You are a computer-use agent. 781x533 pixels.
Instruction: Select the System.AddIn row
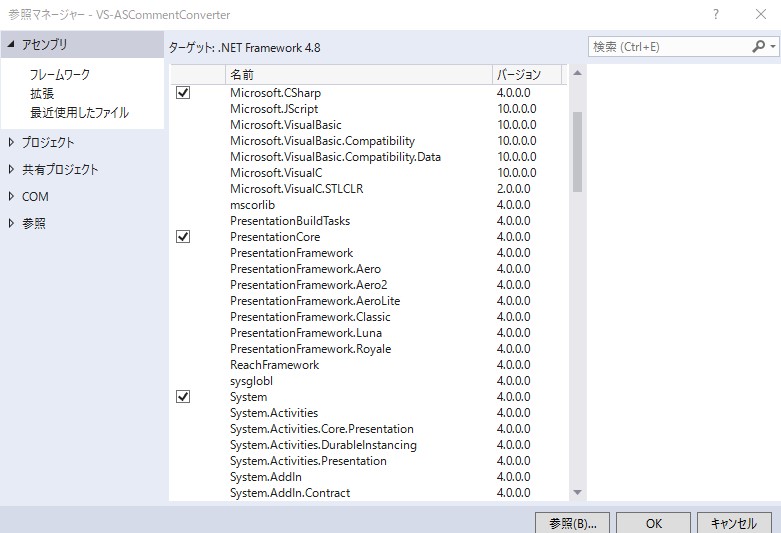[369, 476]
